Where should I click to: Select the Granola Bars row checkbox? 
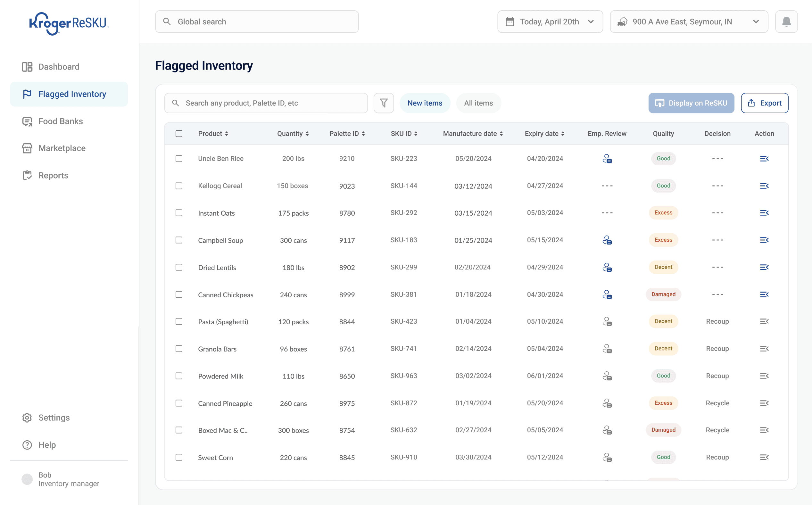pos(179,349)
